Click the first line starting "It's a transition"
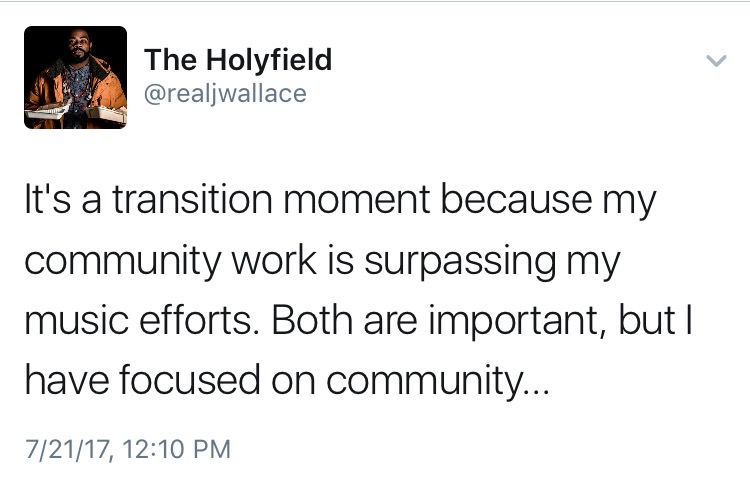 point(339,202)
